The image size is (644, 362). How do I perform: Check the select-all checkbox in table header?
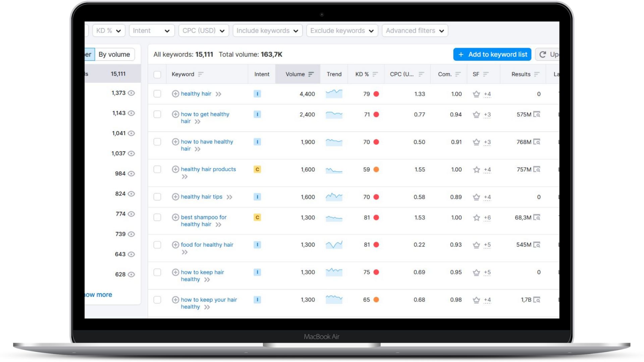coord(157,74)
